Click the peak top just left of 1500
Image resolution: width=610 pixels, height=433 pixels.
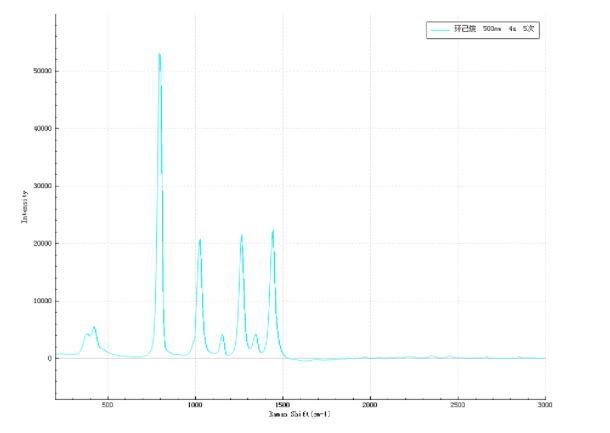272,231
